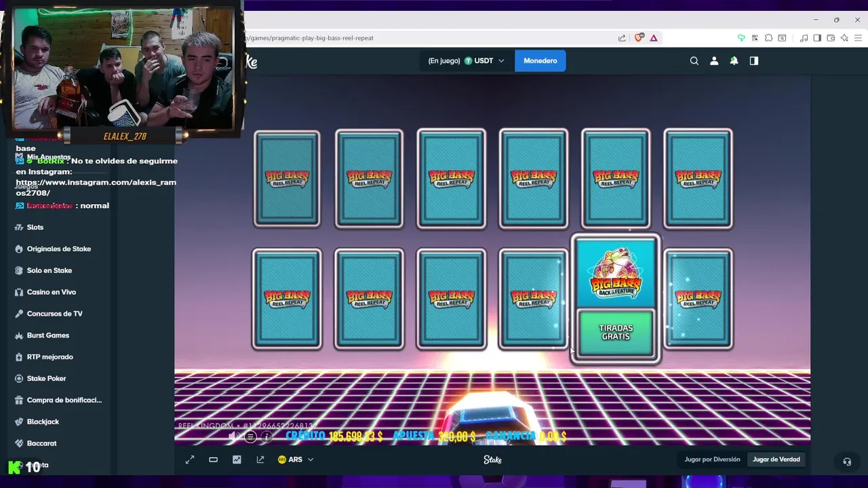Show the browser sidebar panel
The height and width of the screenshot is (488, 868).
click(817, 38)
